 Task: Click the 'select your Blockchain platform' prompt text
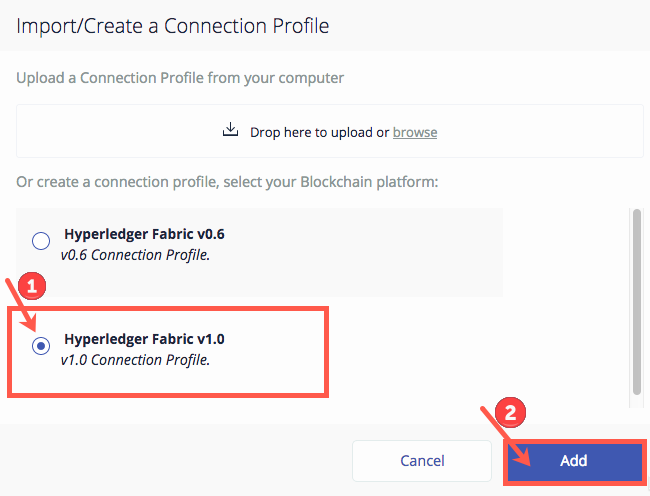point(330,182)
